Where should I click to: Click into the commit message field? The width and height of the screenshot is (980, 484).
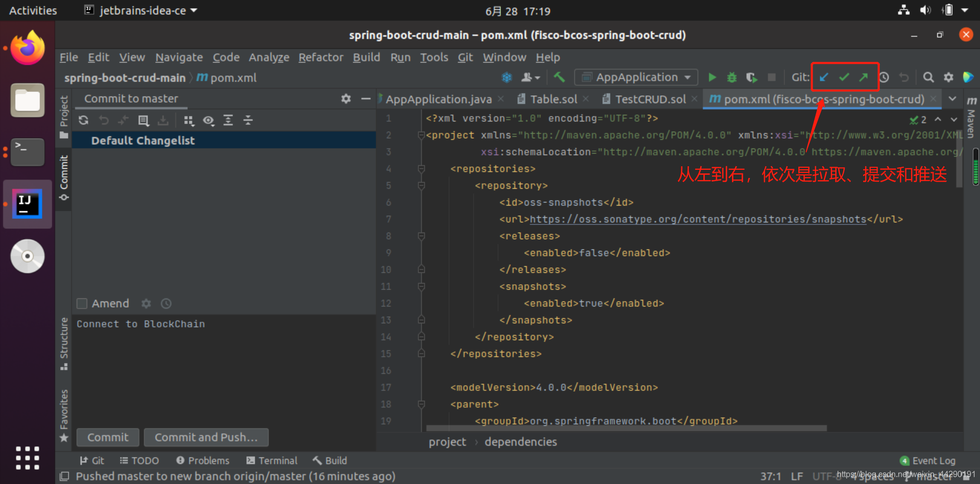224,370
